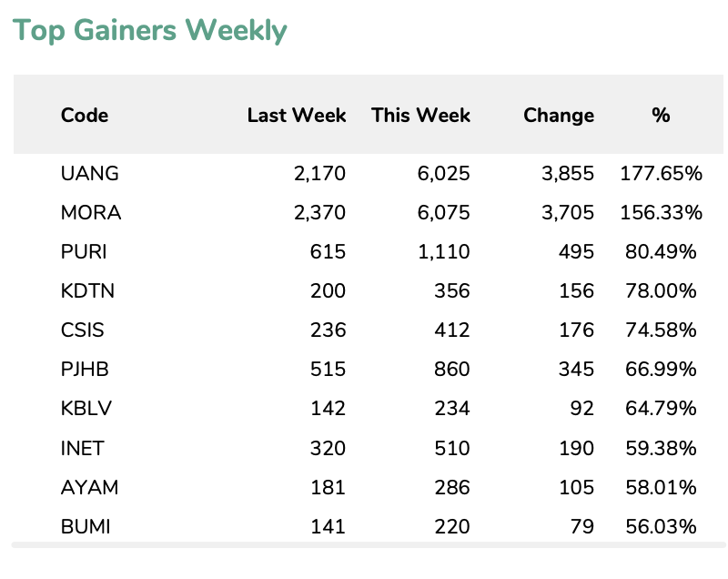The height and width of the screenshot is (579, 728).
Task: Click the Code column header
Action: (x=85, y=116)
